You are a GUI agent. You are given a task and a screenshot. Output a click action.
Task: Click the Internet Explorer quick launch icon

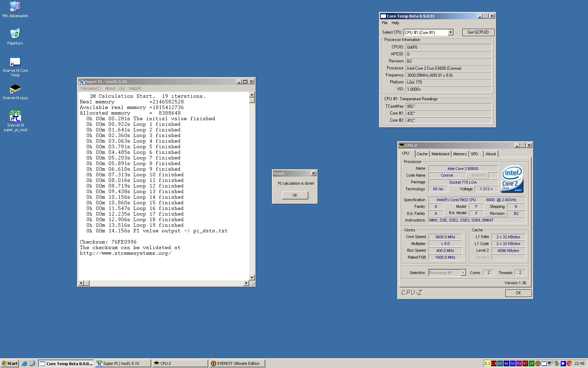coord(24,363)
